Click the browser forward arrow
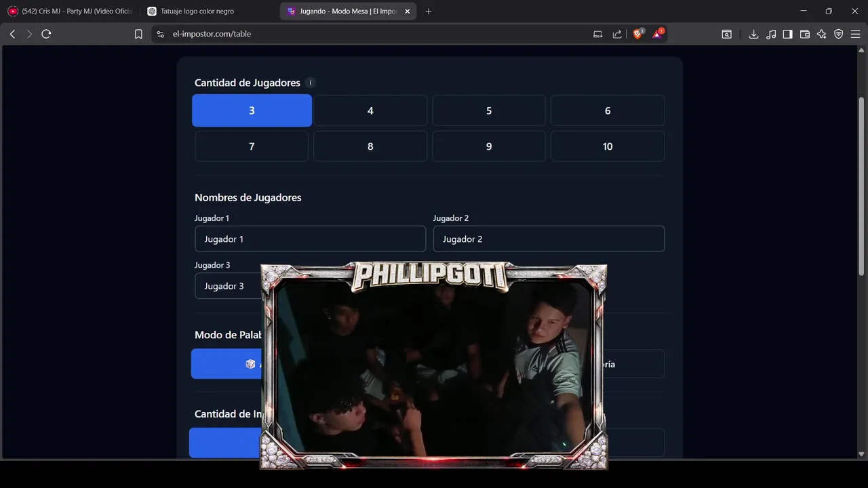This screenshot has height=488, width=868. [x=29, y=34]
